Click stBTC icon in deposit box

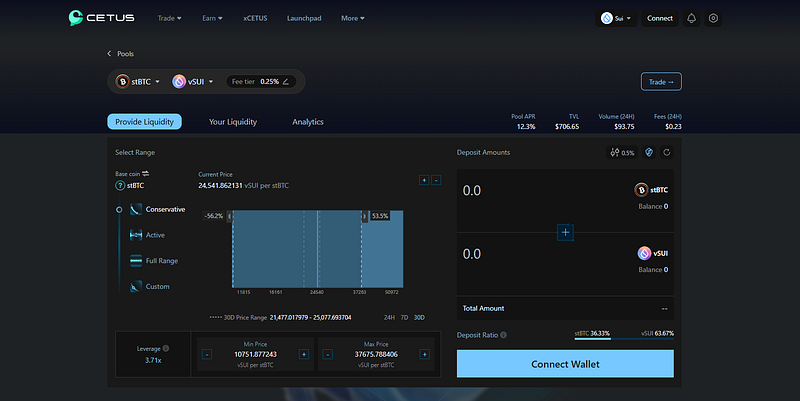point(641,190)
